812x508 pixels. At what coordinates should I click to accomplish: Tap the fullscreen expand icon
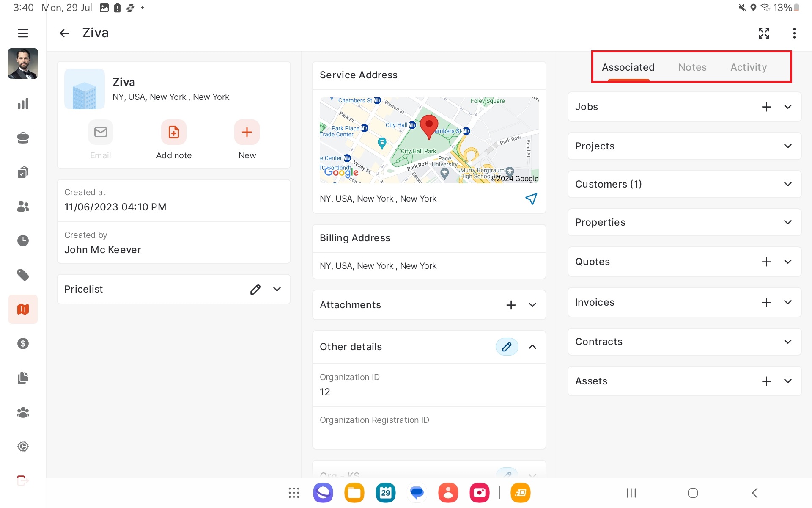pyautogui.click(x=764, y=33)
